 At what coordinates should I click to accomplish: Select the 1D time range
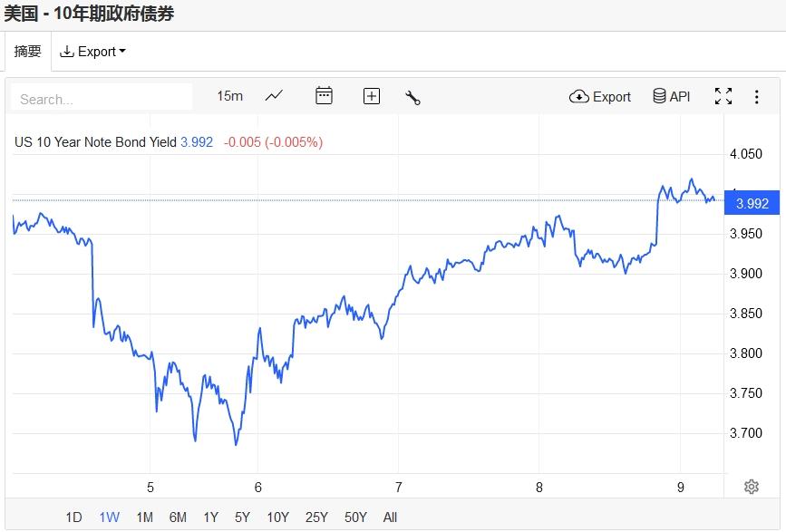tap(73, 517)
